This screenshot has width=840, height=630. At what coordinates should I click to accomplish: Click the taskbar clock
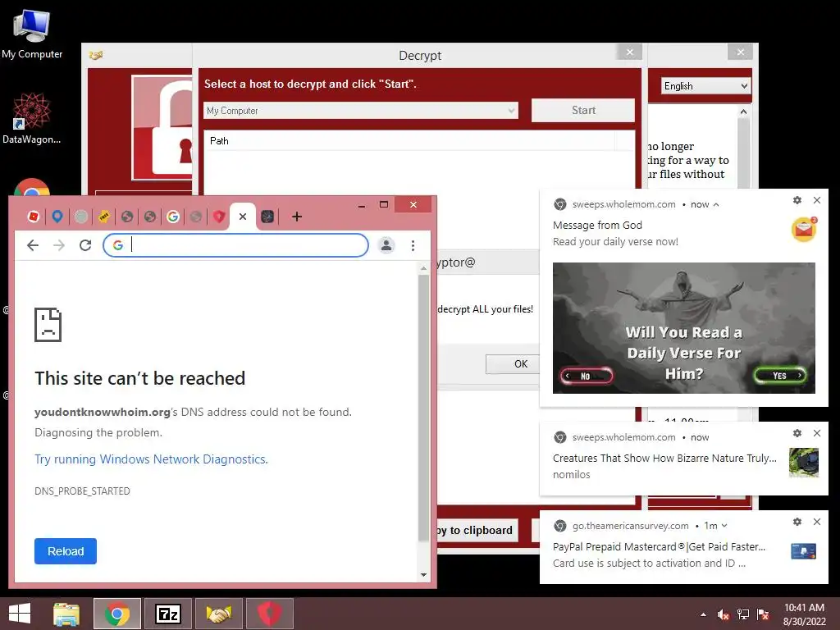804,614
